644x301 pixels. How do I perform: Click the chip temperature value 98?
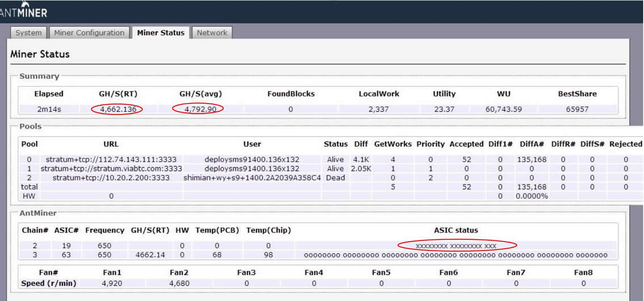point(268,255)
